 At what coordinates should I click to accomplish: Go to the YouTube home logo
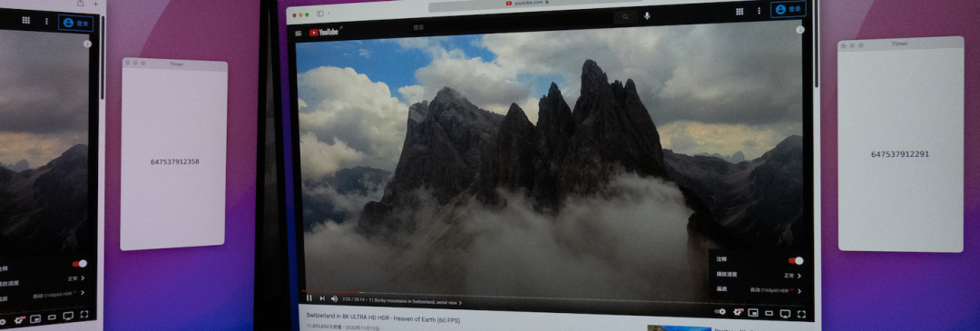(324, 32)
